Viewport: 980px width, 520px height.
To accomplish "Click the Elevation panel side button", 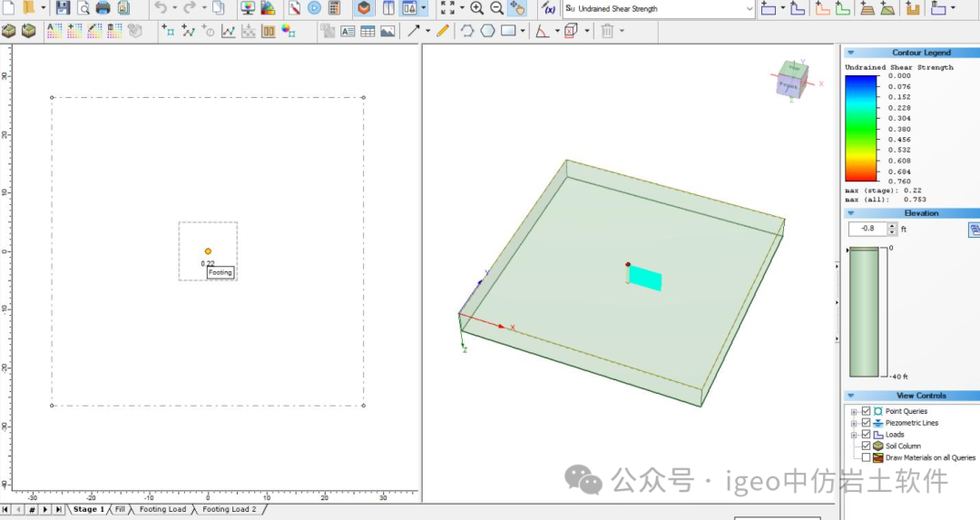I will pos(975,230).
